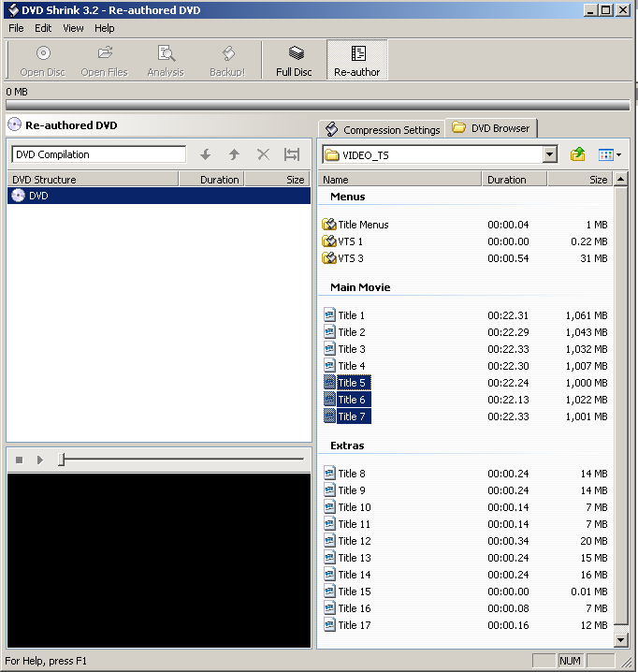The image size is (638, 672).
Task: Click the Main Movie group header
Action: click(x=360, y=287)
